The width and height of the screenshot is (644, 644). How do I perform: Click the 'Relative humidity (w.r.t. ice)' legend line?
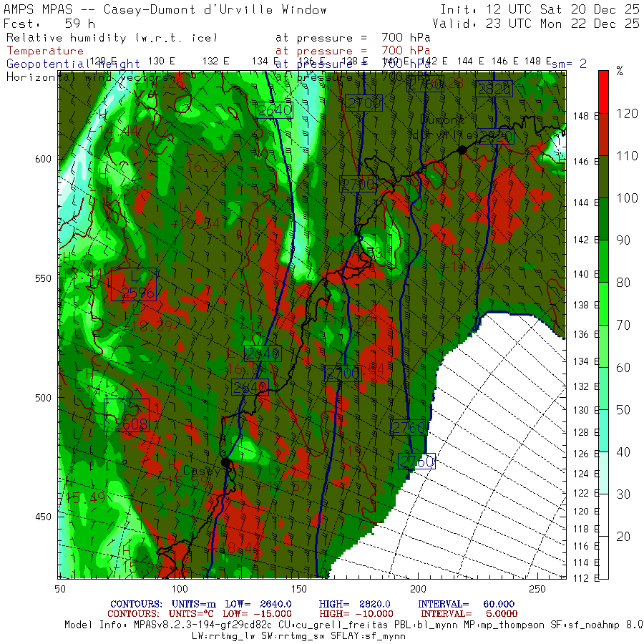[112, 38]
